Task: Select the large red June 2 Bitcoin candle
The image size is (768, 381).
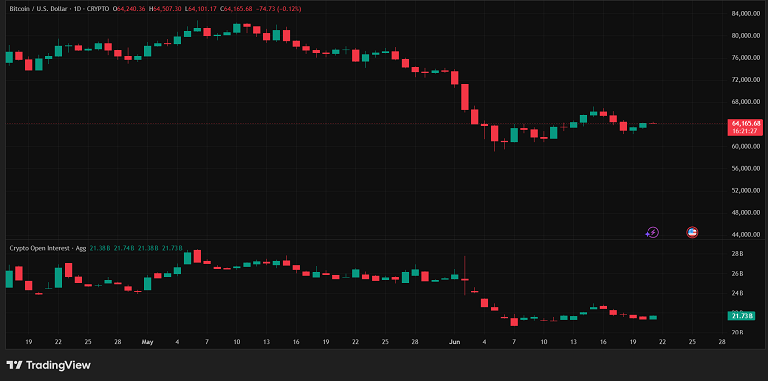Action: [x=465, y=97]
